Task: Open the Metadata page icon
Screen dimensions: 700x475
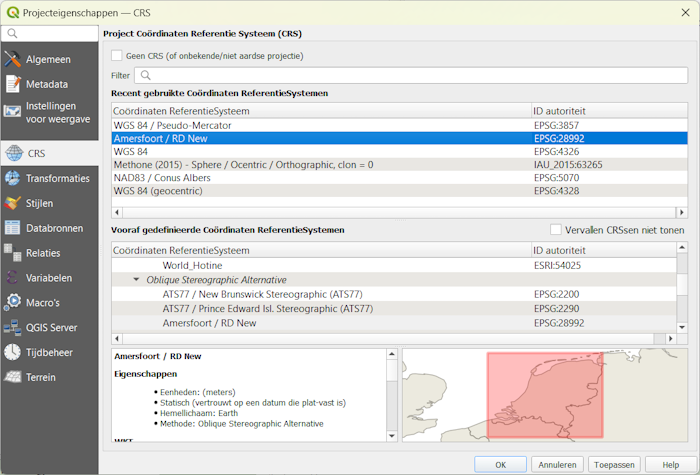Action: [x=12, y=84]
